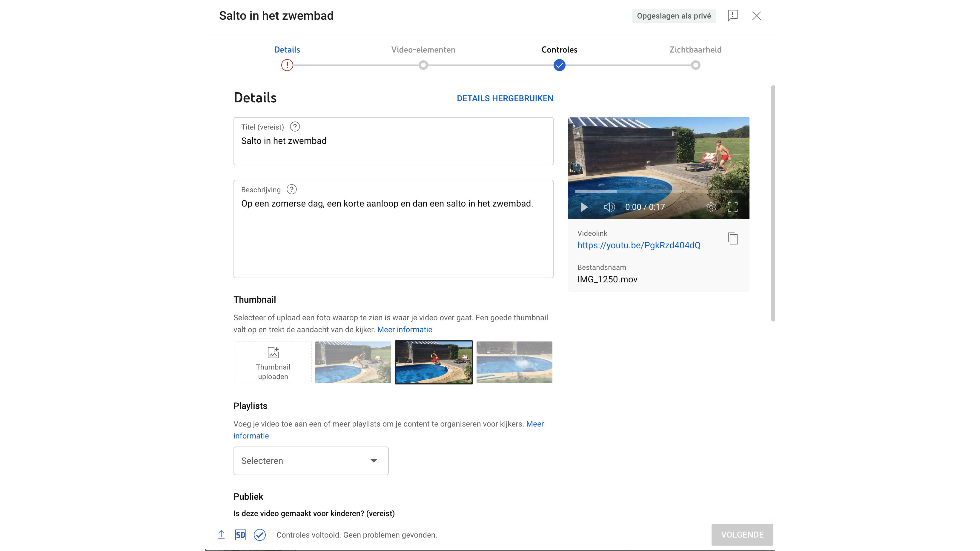Select the splash thumbnail option

pyautogui.click(x=514, y=362)
